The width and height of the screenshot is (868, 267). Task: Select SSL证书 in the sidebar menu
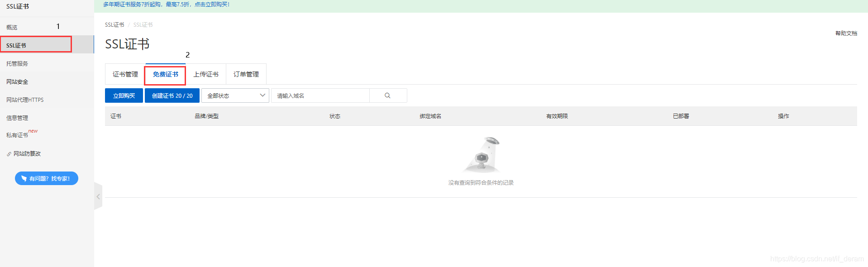click(x=47, y=45)
